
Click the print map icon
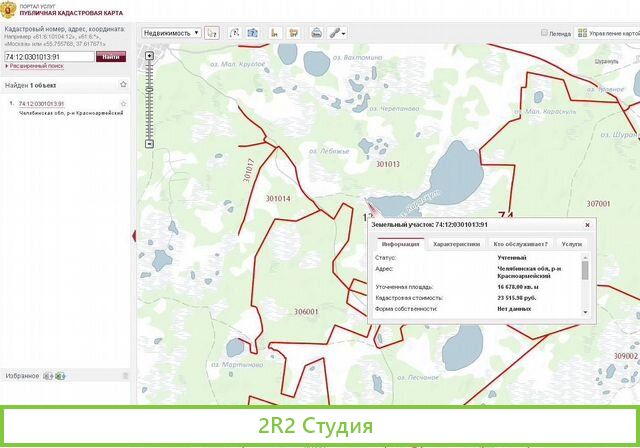(315, 32)
